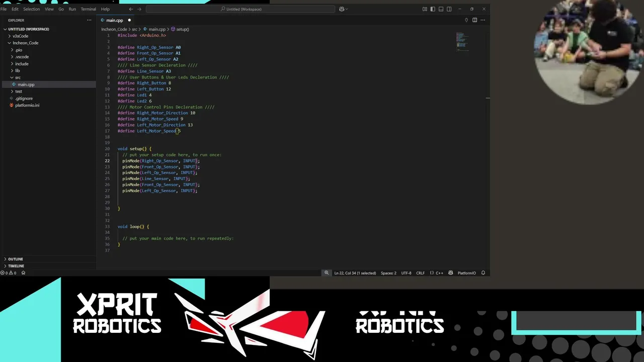Image resolution: width=644 pixels, height=362 pixels.
Task: Open the File menu
Action: coord(4,9)
